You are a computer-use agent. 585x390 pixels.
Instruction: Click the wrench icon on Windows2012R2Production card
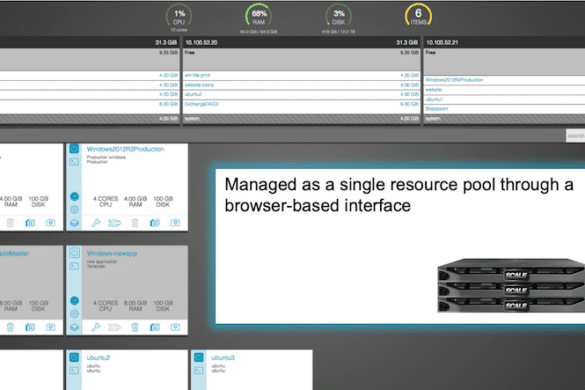tap(96, 223)
